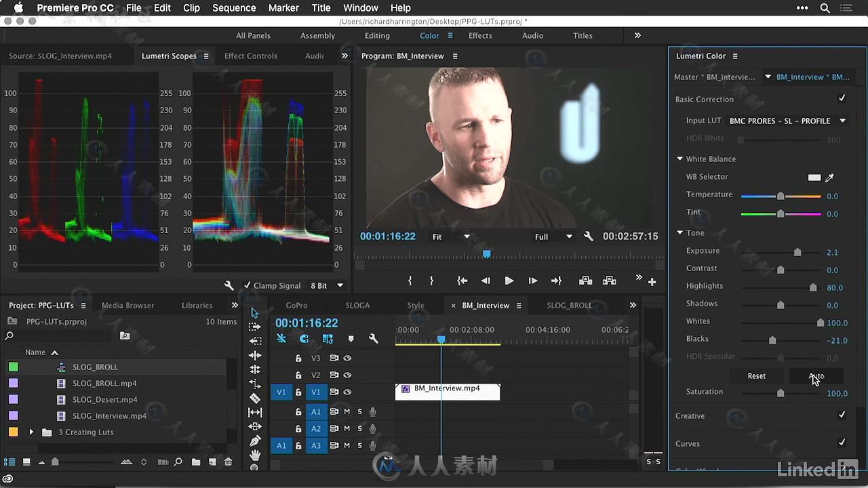Toggle the Clamp Signal checkbox
The image size is (868, 488).
coord(247,285)
